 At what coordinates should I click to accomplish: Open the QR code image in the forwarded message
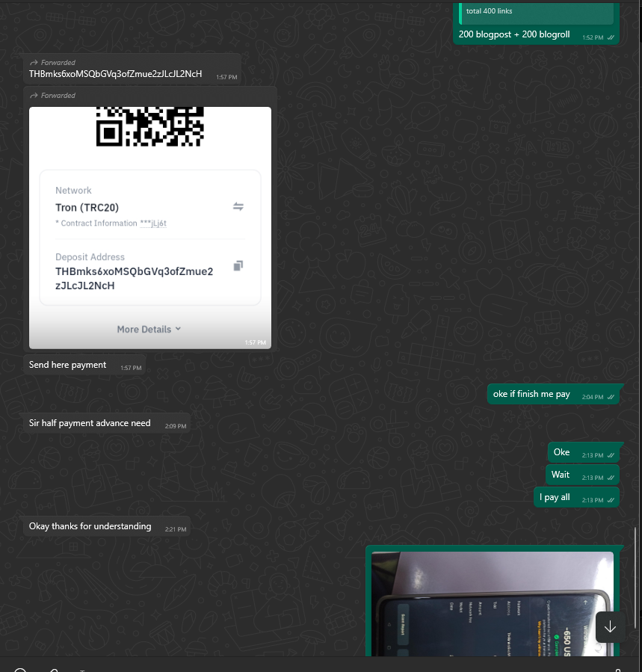tap(150, 126)
